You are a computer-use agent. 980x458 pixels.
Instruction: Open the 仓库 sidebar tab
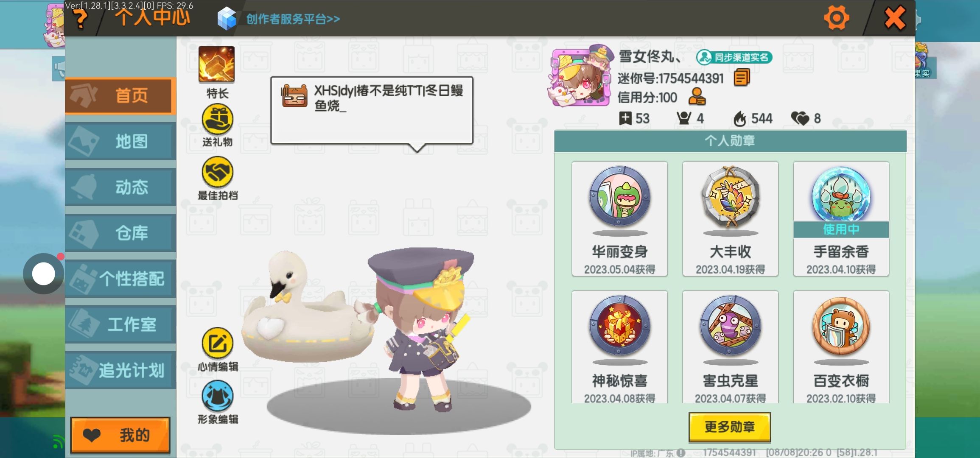pyautogui.click(x=120, y=233)
